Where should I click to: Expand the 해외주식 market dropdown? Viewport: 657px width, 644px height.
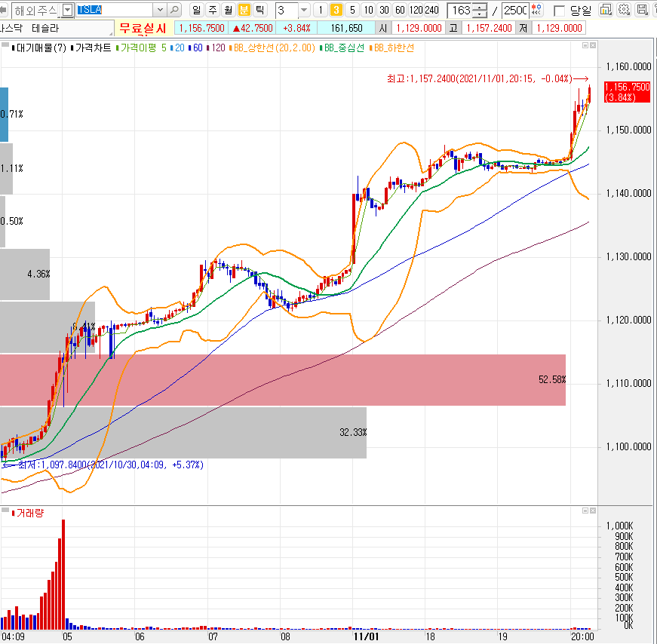click(x=67, y=10)
